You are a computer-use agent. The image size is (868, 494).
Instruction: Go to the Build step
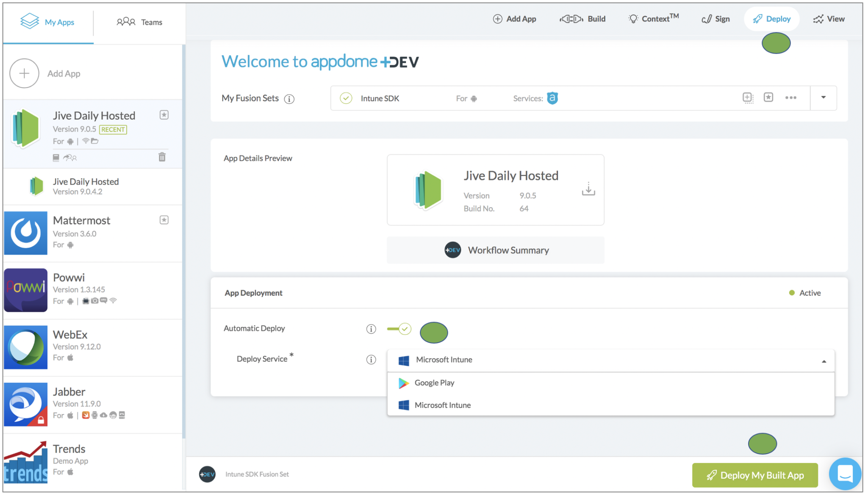(x=582, y=19)
